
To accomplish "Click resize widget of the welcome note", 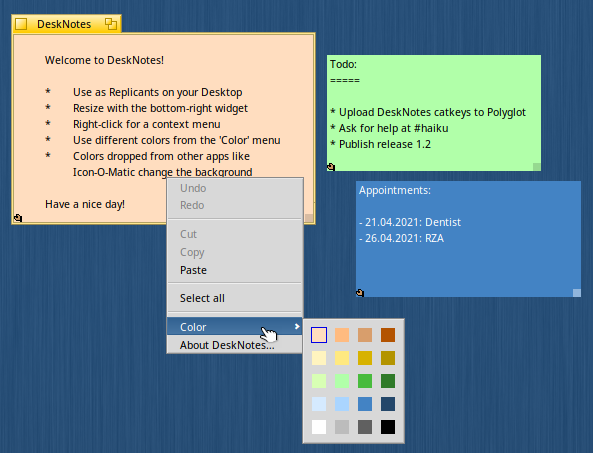I will (x=309, y=218).
